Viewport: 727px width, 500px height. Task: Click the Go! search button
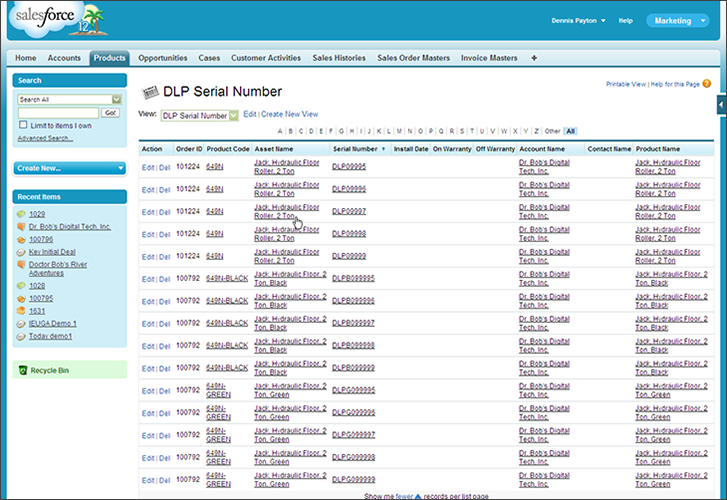click(x=110, y=113)
